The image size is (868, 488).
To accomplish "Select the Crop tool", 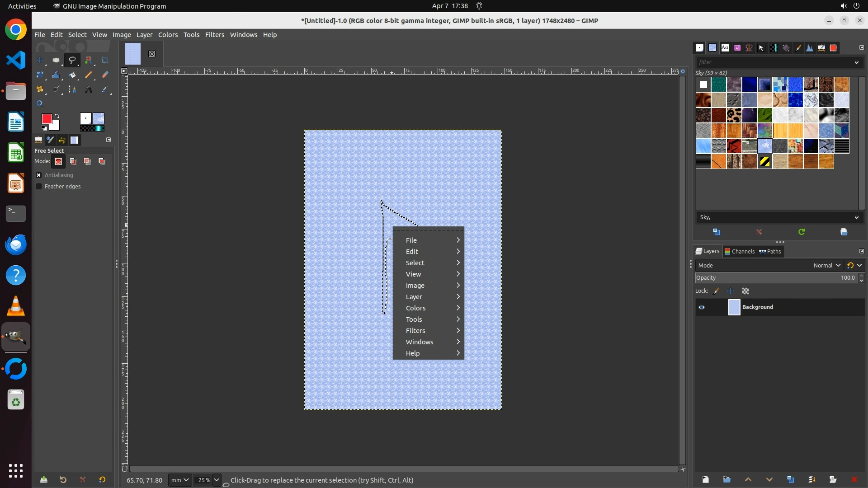I will click(x=105, y=60).
